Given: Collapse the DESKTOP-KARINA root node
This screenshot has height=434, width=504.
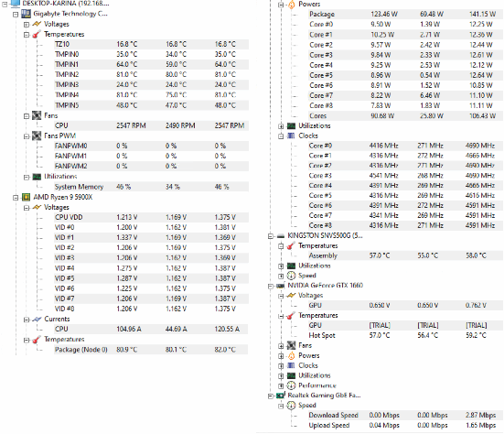Looking at the screenshot, I should coord(5,4).
